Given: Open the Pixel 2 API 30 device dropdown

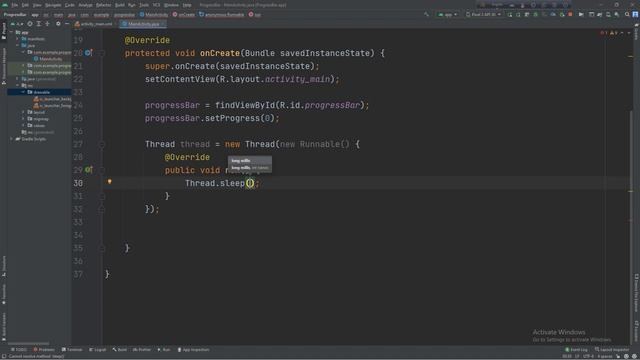Looking at the screenshot, I should point(483,14).
